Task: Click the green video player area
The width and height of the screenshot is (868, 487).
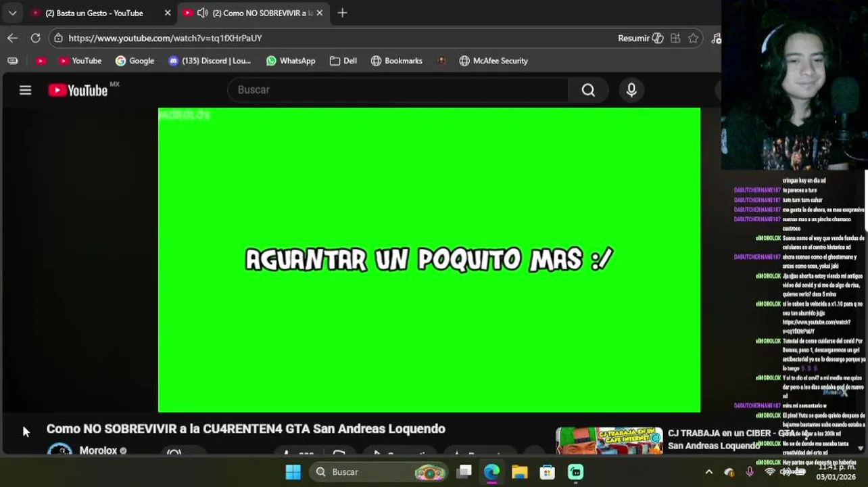Action: point(429,260)
